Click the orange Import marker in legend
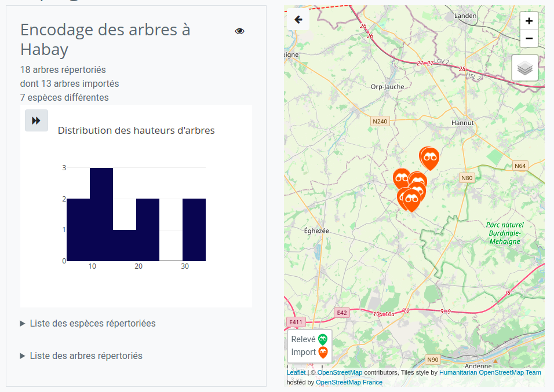Image resolution: width=554 pixels, height=392 pixels. (323, 353)
